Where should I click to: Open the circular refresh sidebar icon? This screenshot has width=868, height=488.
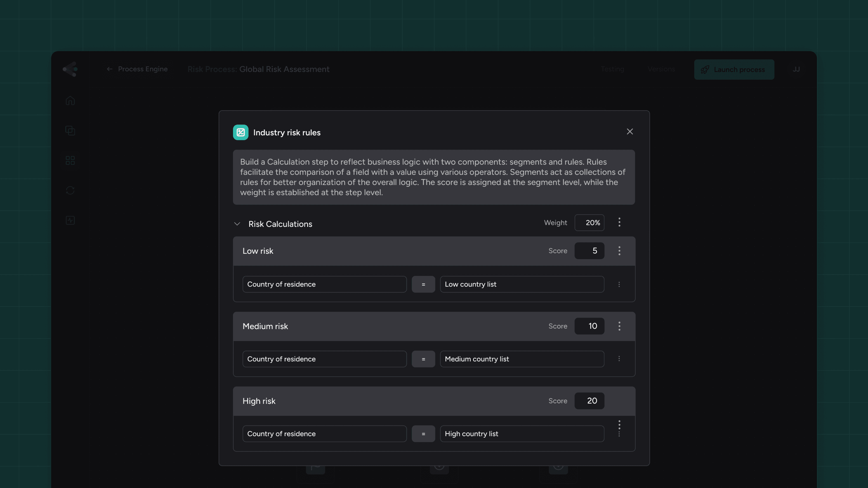(70, 191)
